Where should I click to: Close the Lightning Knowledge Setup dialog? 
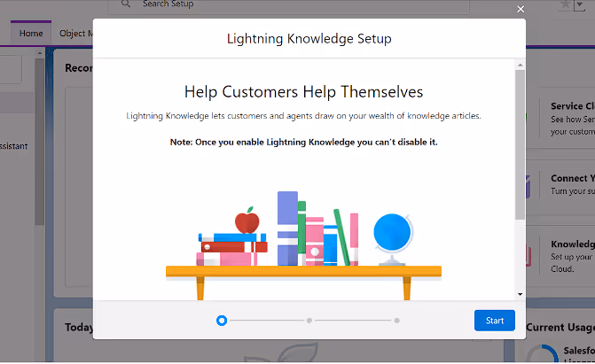click(x=521, y=9)
